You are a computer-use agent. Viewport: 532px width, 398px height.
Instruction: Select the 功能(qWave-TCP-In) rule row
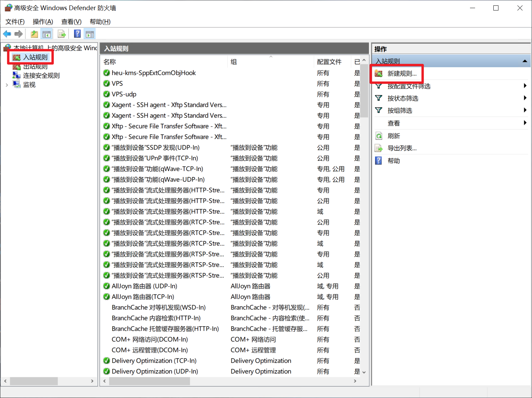click(x=157, y=169)
